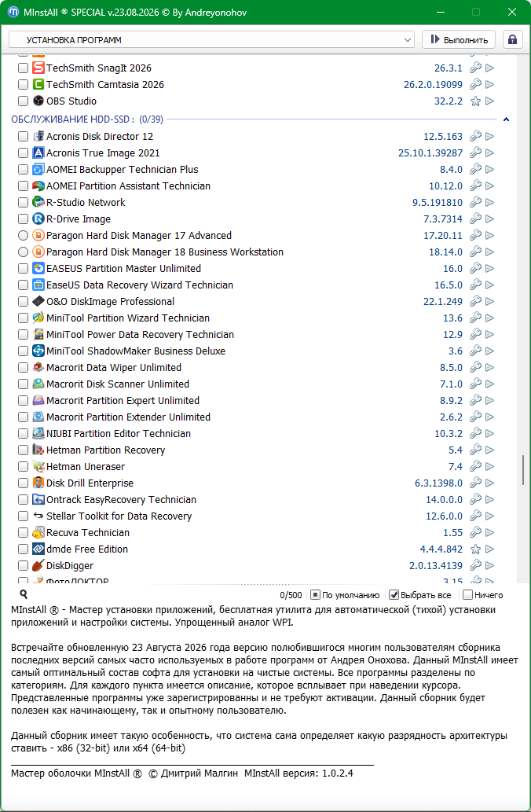This screenshot has width=531, height=812.
Task: Click 'Macrorit Disk Scanner Unlimited' label
Action: [118, 384]
